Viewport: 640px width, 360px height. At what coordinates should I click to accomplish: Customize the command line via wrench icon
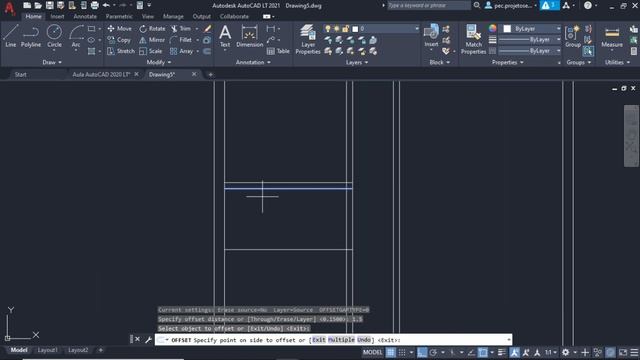point(148,340)
